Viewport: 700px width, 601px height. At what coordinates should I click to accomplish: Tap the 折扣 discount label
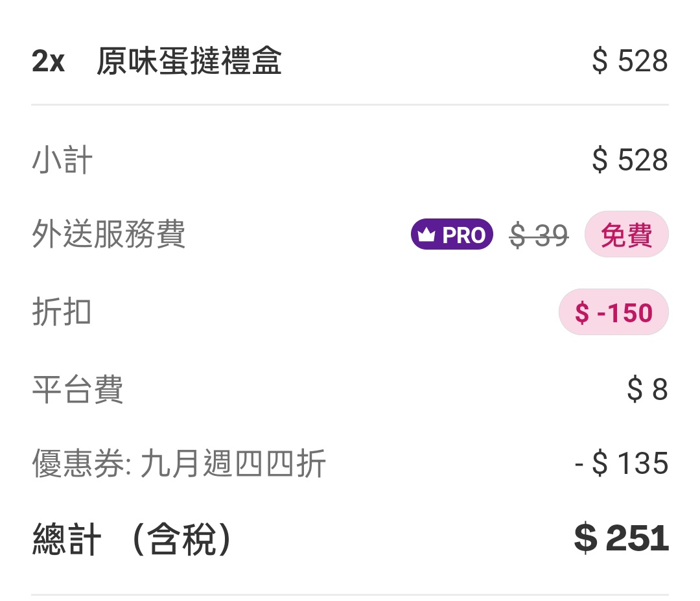point(62,312)
